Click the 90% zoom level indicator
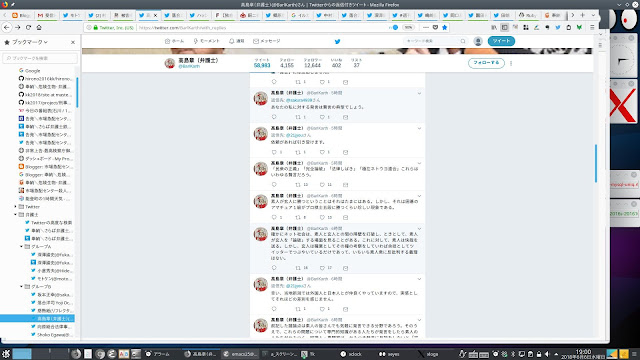 [x=408, y=27]
